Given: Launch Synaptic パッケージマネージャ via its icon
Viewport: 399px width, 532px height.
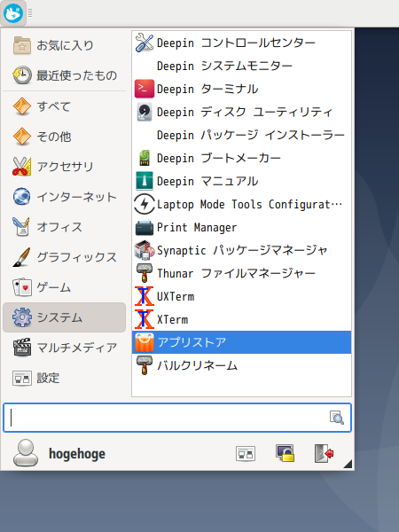Looking at the screenshot, I should click(145, 250).
